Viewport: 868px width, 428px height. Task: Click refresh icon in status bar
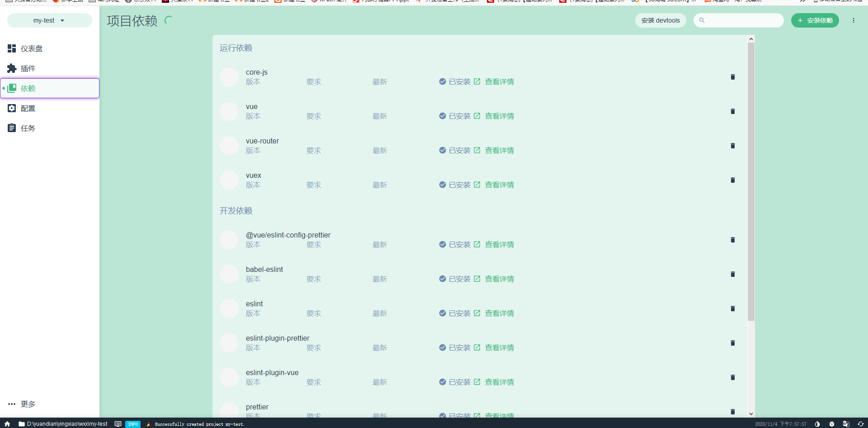[861, 424]
